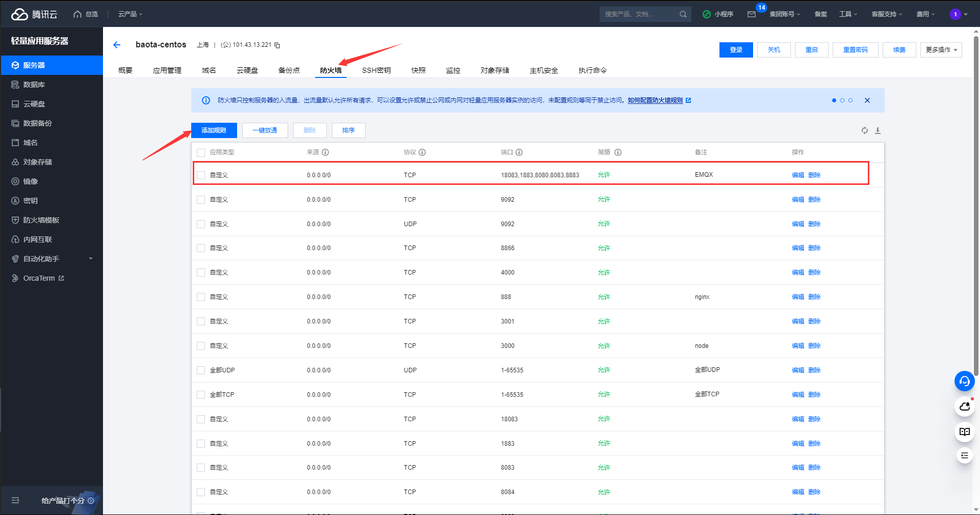Click the Tencent Cloud logo

pos(34,14)
